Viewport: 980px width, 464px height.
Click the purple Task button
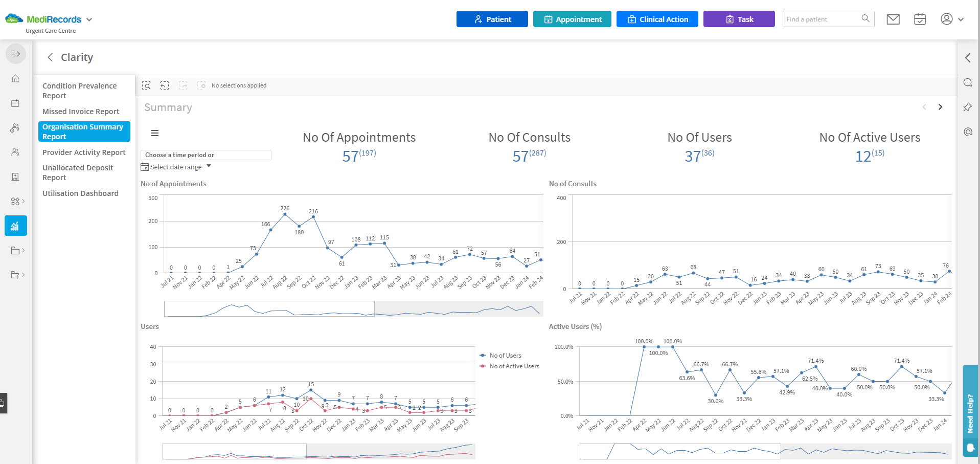(739, 19)
